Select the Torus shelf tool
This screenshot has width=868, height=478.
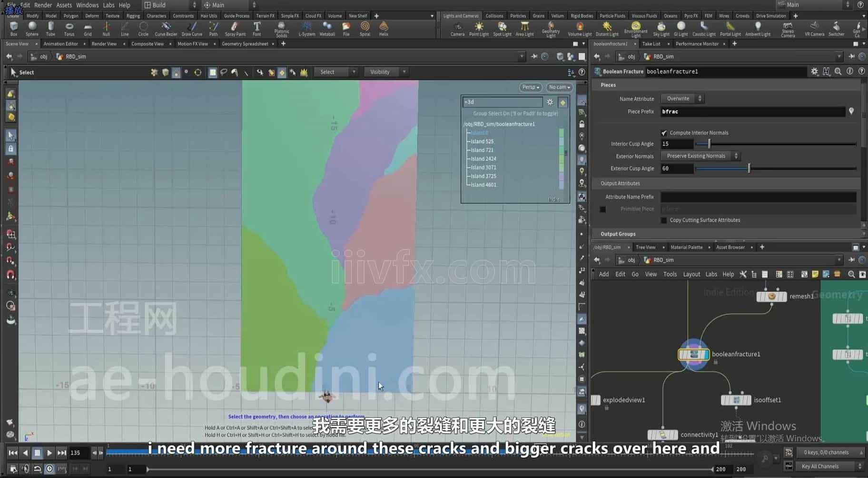tap(69, 29)
